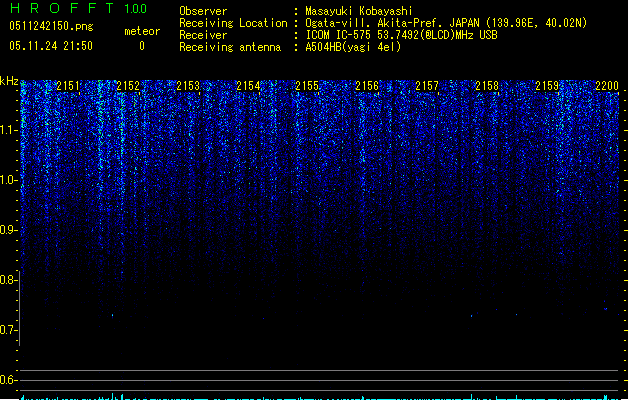The width and height of the screenshot is (629, 400).
Task: Click the HROFFT 1.0.0 title text
Action: pyautogui.click(x=79, y=8)
